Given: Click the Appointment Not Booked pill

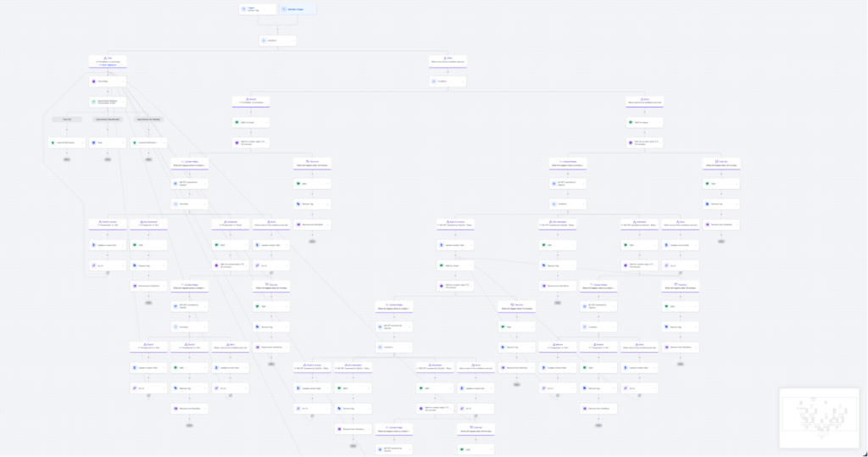Looking at the screenshot, I should (x=149, y=119).
